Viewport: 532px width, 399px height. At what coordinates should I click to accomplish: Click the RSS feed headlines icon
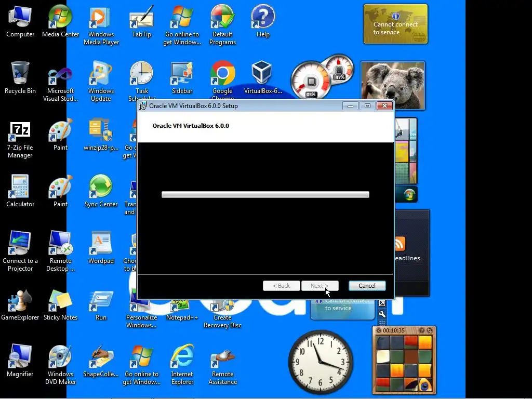pos(400,244)
